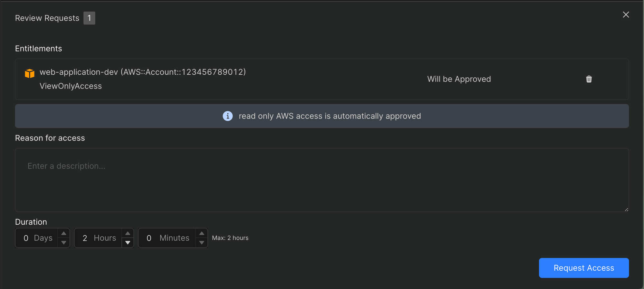Click the web-application-dev account name
Image resolution: width=644 pixels, height=289 pixels.
tap(143, 72)
